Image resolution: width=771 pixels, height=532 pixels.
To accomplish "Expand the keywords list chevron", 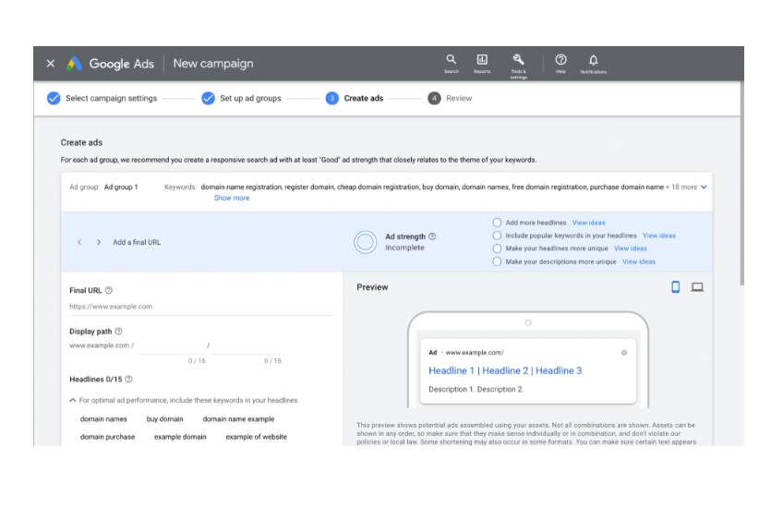I will pos(704,187).
